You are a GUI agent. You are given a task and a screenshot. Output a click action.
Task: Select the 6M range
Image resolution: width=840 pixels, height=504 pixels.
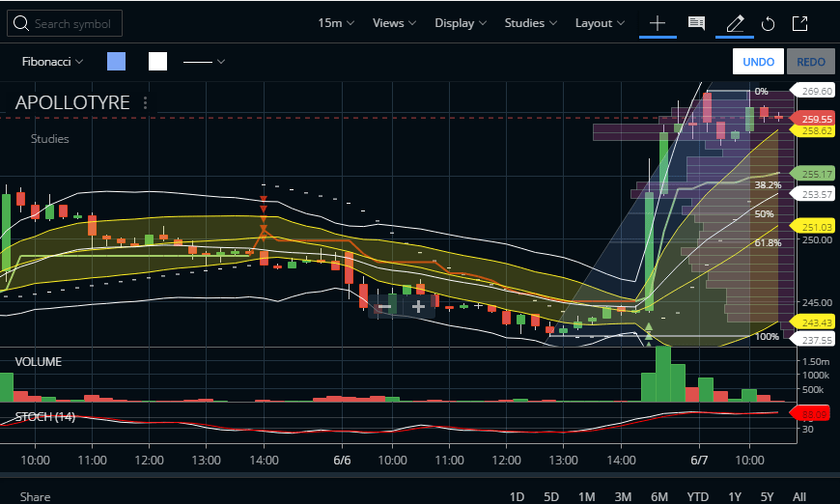658,497
